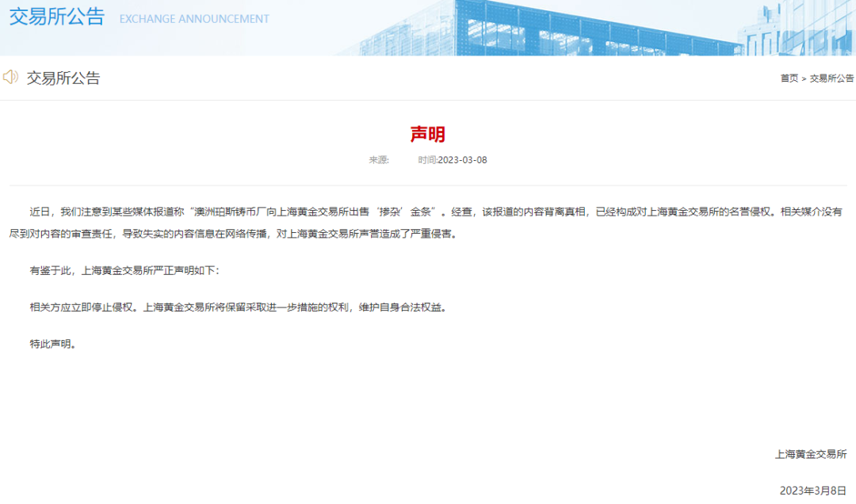Click the EXCHANGE ANNOUNCEMENT English subtitle
Viewport: 856px width, 504px height.
pyautogui.click(x=193, y=19)
